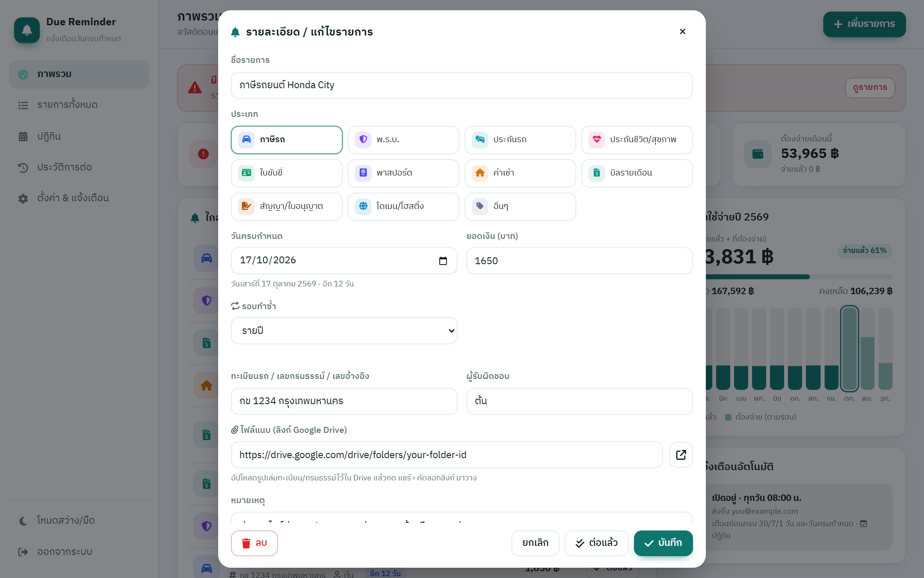Select the พ.ร.บ. category
The image size is (924, 578).
coord(403,140)
